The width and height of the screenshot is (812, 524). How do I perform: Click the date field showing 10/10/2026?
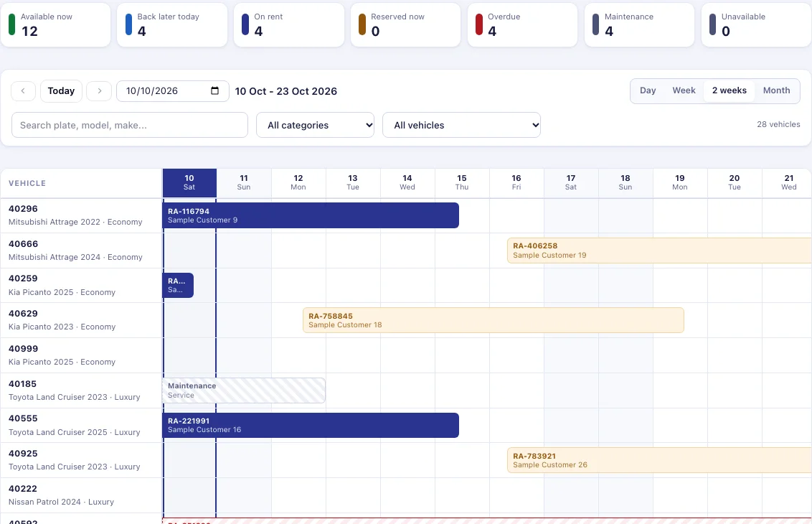[x=172, y=90]
